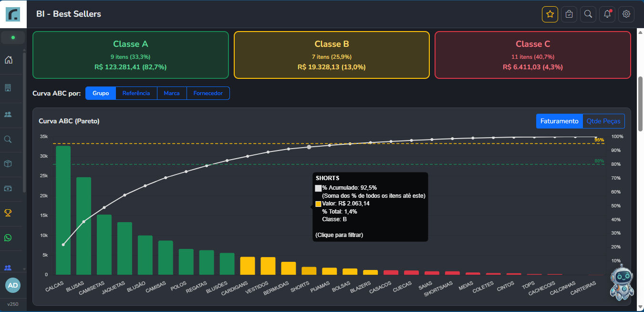Open the clipboard checklist icon
Image resolution: width=644 pixels, height=312 pixels.
[569, 14]
